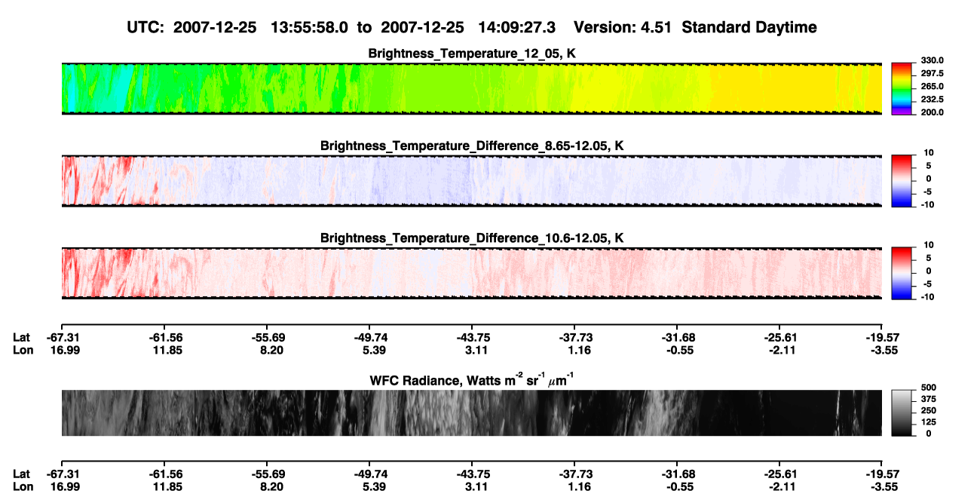Click the 16.99 longitude below the WFC Radiance panel
The height and width of the screenshot is (503, 980).
66,486
